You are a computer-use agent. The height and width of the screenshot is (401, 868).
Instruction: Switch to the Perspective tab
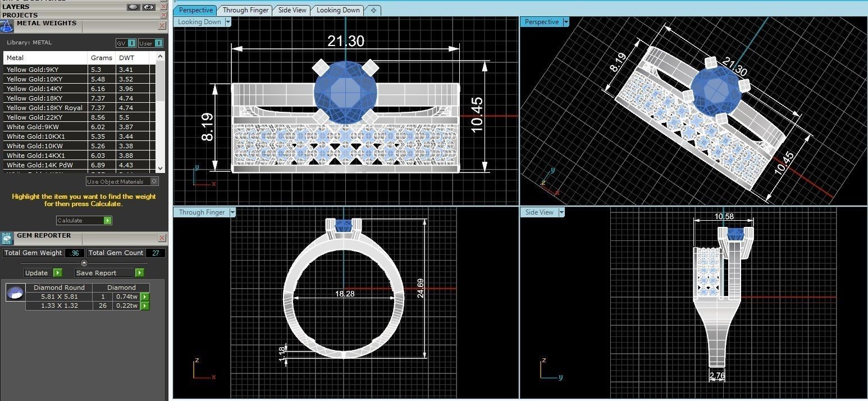click(196, 10)
